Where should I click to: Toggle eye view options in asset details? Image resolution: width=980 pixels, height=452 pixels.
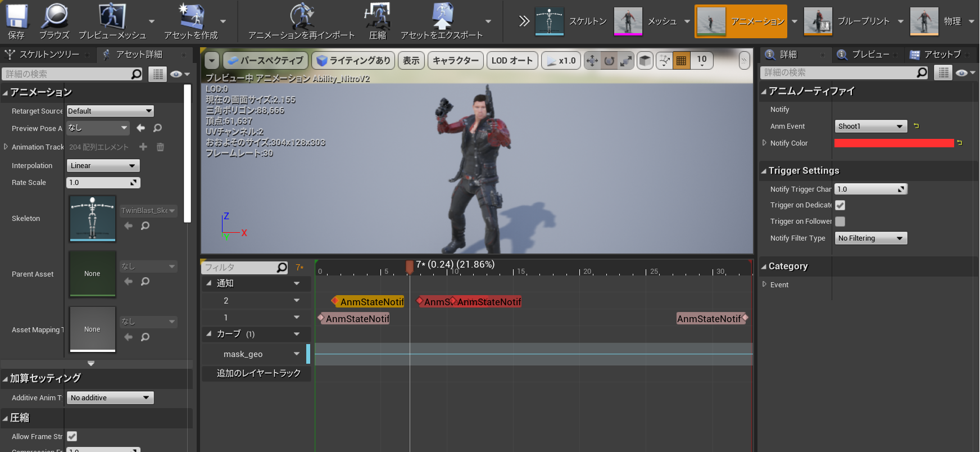[179, 74]
